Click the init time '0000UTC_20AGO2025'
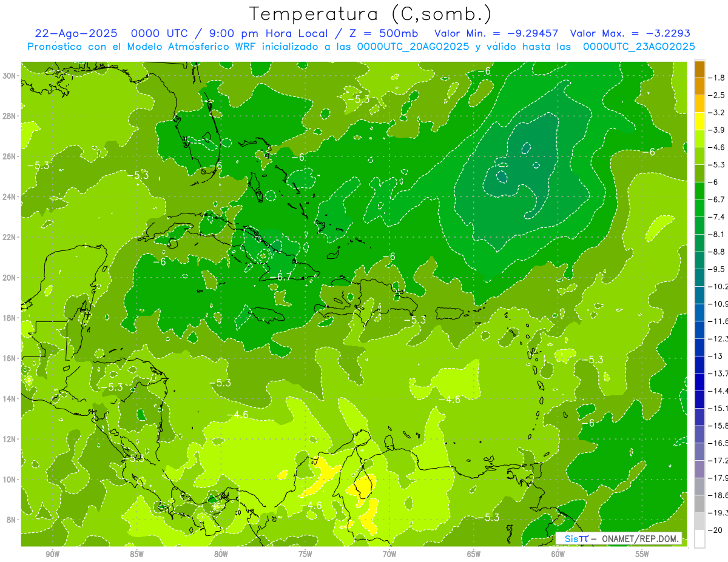 (413, 47)
